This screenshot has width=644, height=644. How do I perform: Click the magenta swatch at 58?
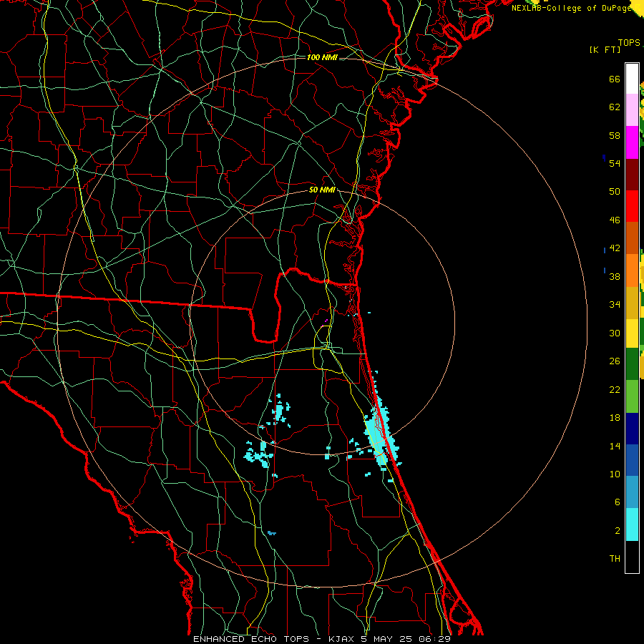(x=632, y=142)
